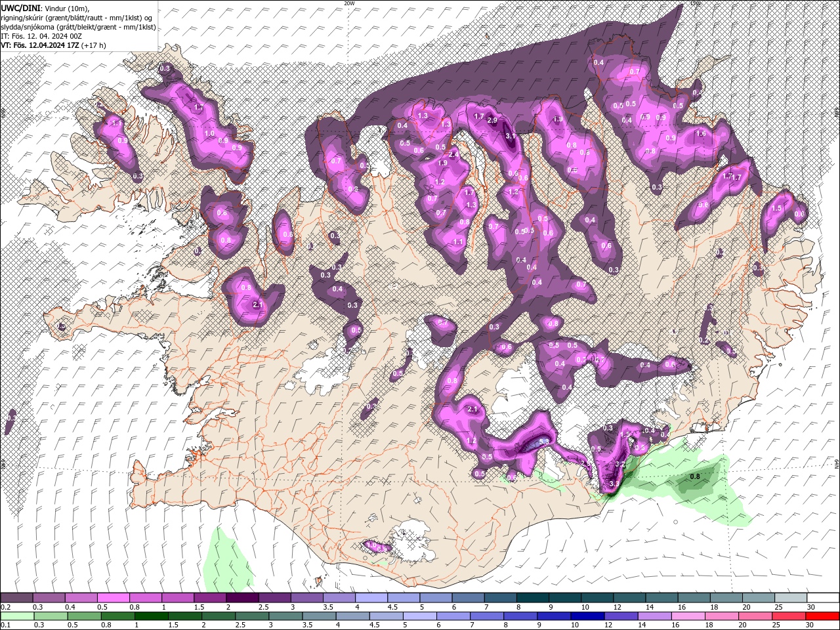The width and height of the screenshot is (840, 630).
Task: Select the 'VT: Fös. 12.04.2024 17Z' valid time
Action: [40, 45]
